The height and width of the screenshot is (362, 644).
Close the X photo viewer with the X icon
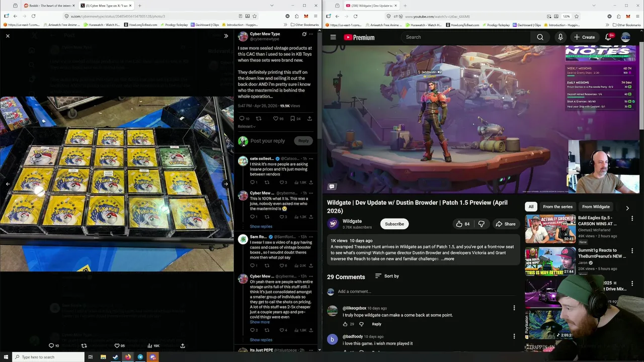[x=8, y=36]
